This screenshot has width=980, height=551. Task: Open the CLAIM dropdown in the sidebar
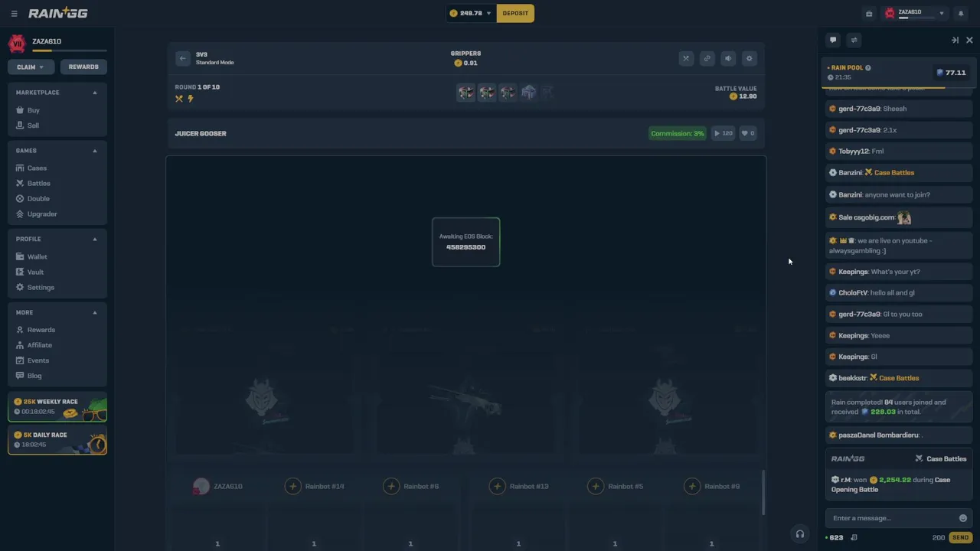(31, 67)
